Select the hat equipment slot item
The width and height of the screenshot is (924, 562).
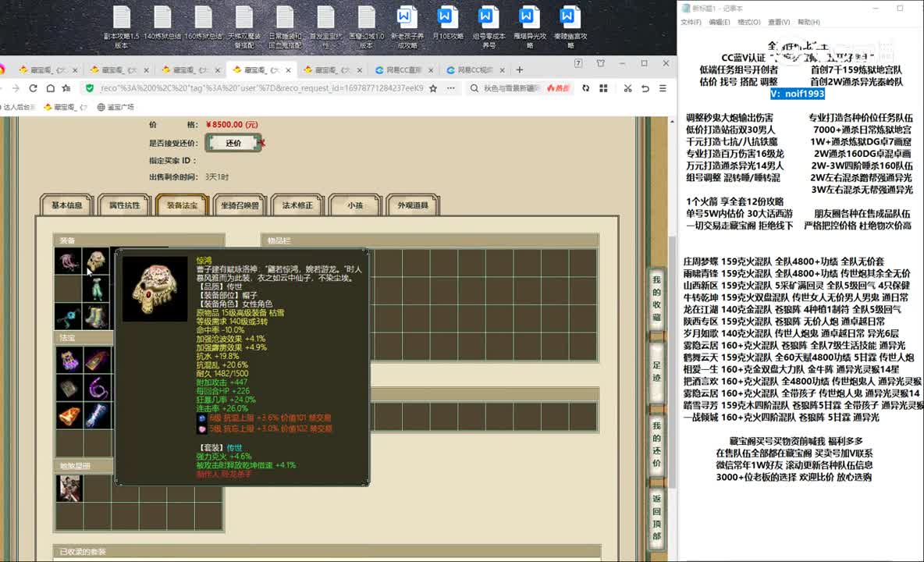(97, 261)
